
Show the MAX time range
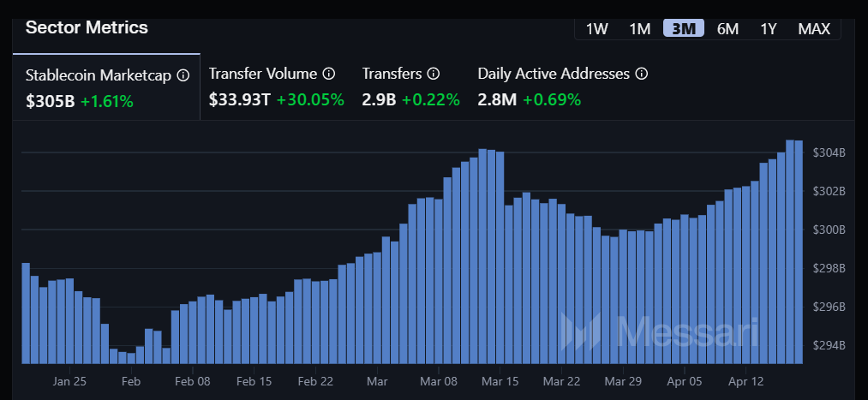pos(814,28)
